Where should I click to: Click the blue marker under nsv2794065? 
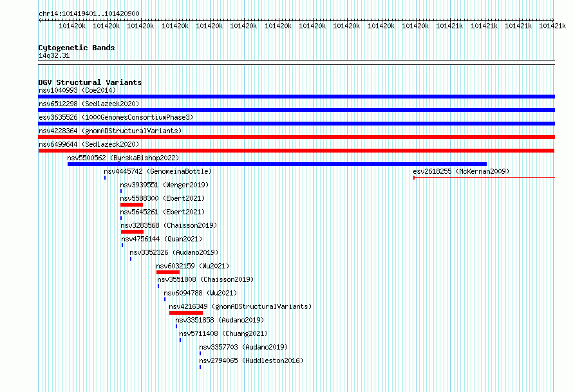(200, 367)
